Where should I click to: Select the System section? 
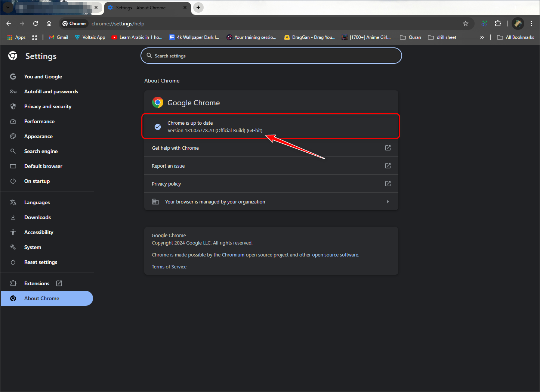pyautogui.click(x=33, y=247)
